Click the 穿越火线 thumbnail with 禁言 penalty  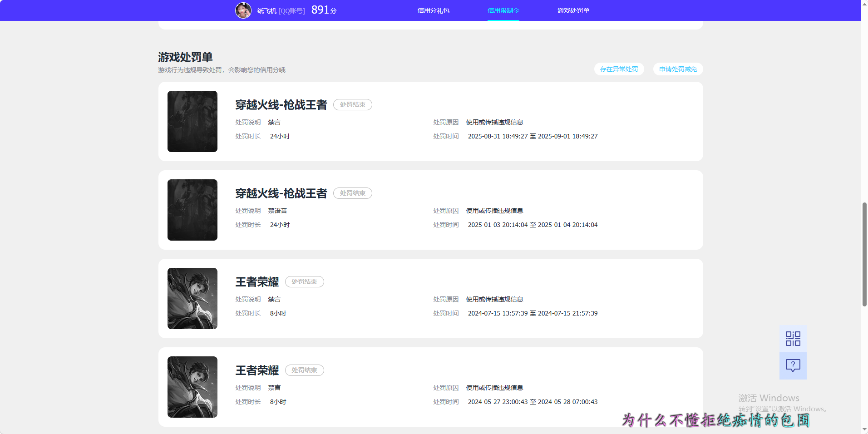[x=192, y=121]
